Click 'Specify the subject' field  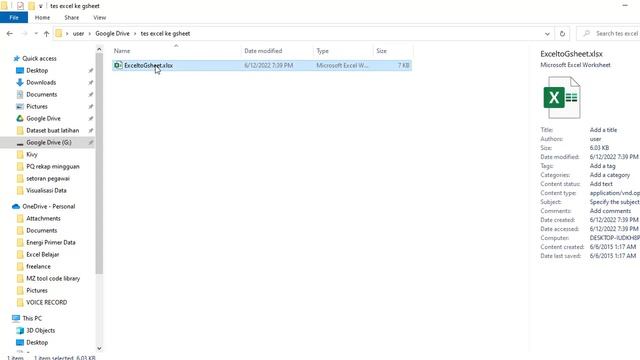(x=614, y=202)
